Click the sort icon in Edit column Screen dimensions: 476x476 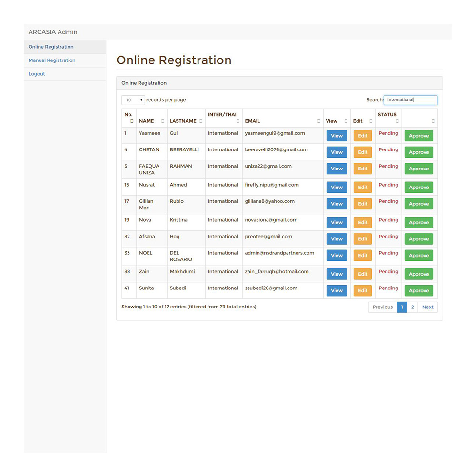point(371,121)
